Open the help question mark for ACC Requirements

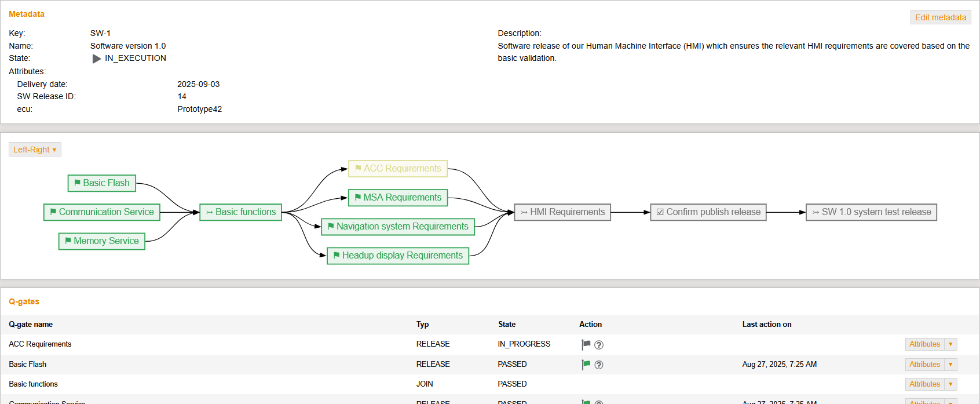tap(599, 345)
